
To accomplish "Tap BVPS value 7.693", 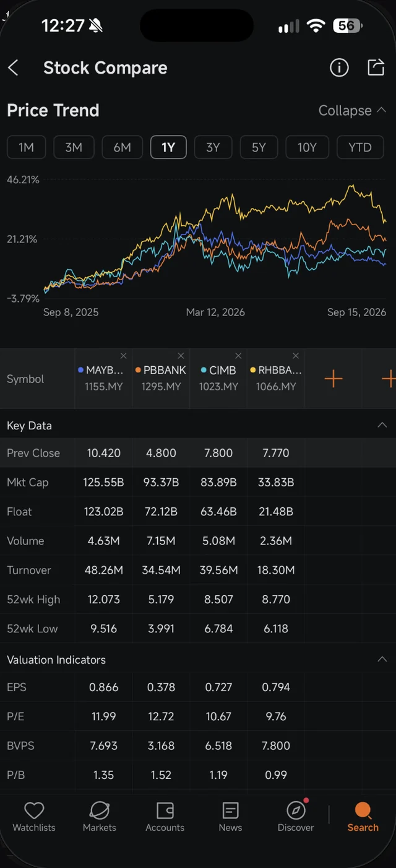I will pyautogui.click(x=103, y=746).
